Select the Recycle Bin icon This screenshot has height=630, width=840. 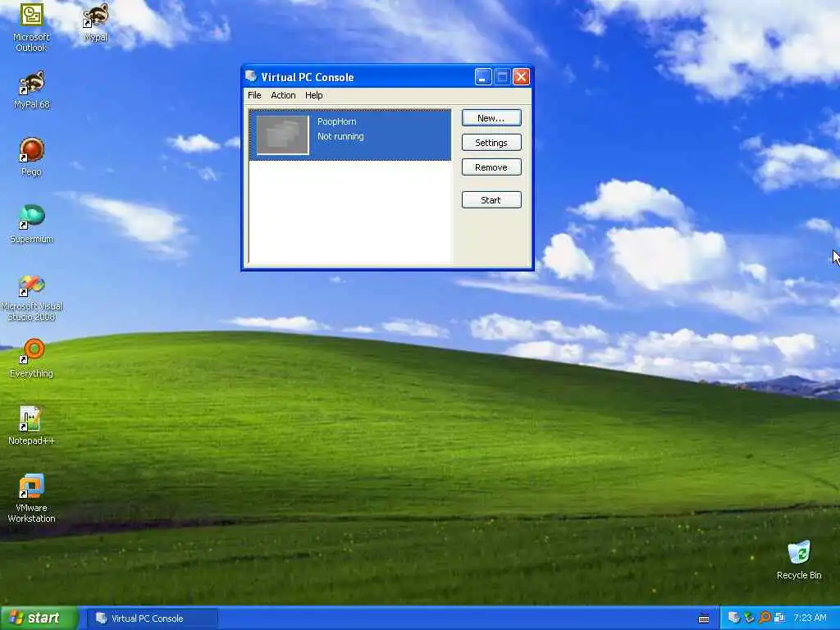799,560
